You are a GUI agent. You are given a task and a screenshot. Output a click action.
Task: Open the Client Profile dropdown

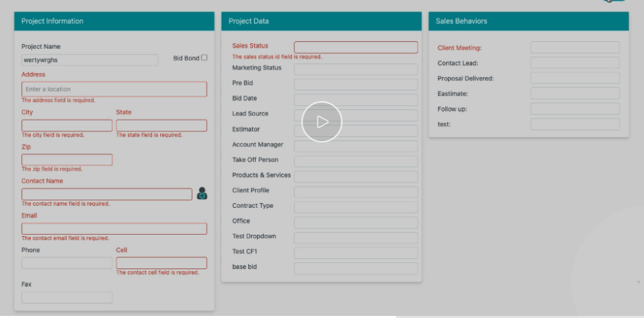(356, 192)
